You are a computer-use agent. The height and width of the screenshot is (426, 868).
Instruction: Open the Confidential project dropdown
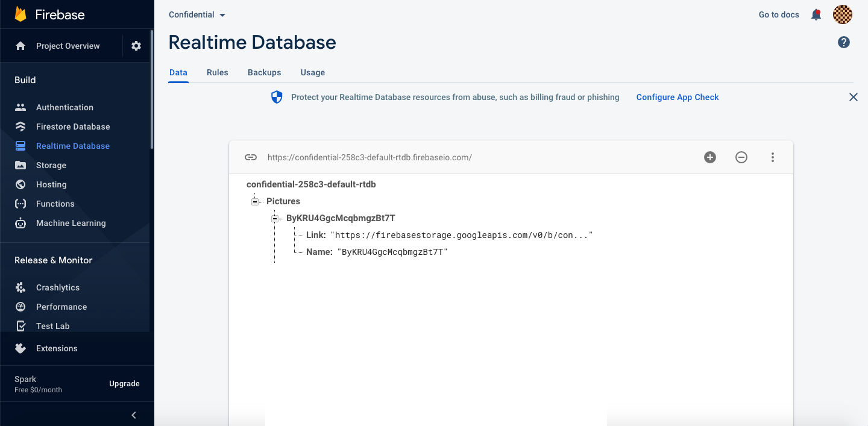point(197,14)
